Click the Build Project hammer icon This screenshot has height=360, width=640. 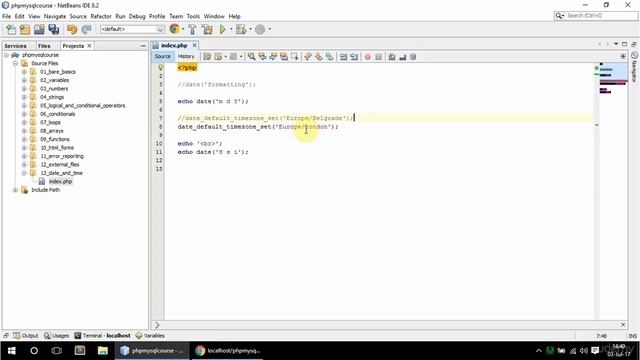coord(192,29)
